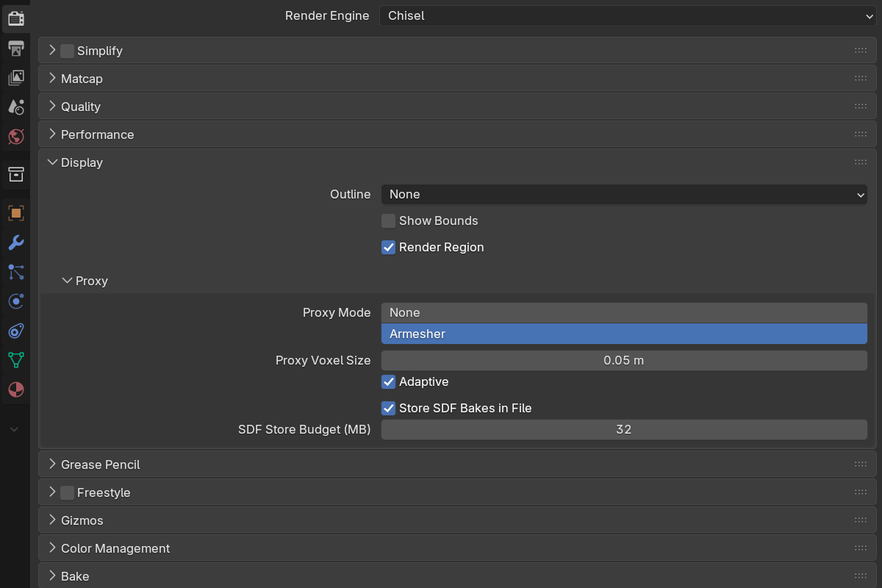Enable the Freestyle checkbox
Image resolution: width=882 pixels, height=588 pixels.
pos(67,492)
